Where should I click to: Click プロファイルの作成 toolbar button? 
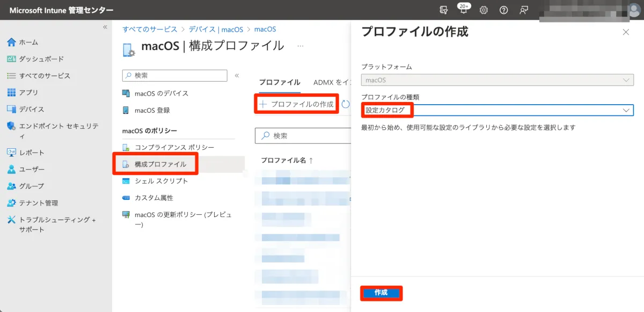click(x=296, y=104)
